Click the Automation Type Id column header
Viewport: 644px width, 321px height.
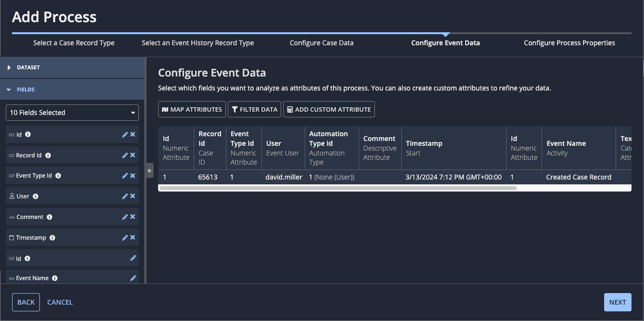click(332, 148)
